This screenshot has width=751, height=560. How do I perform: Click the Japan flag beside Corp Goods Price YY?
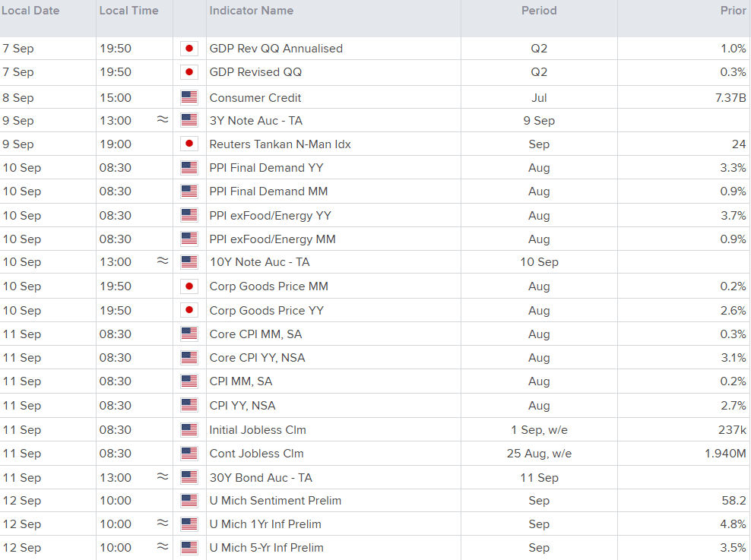pyautogui.click(x=189, y=310)
